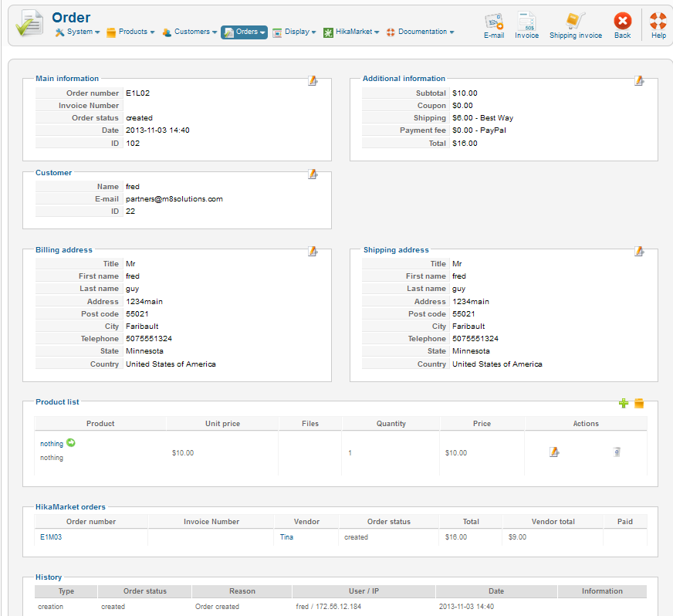The image size is (673, 616).
Task: Click order number value E1L02
Action: tap(138, 93)
